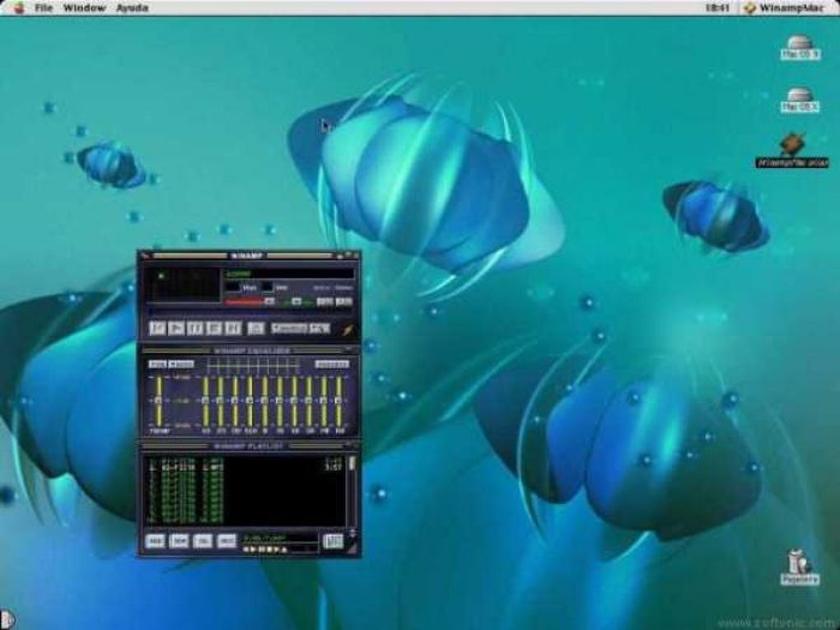Pause playback in the Winamp player
The width and height of the screenshot is (840, 630).
tap(194, 328)
